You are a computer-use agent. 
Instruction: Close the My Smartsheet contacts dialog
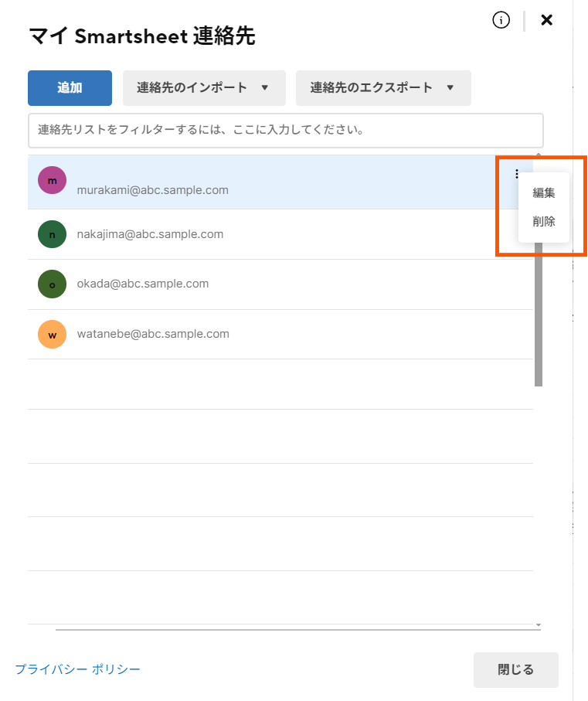[546, 20]
